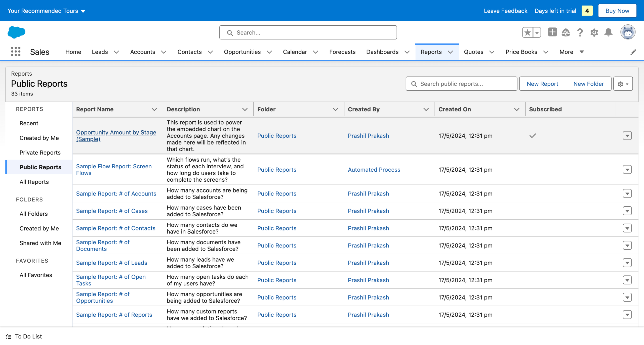
Task: Open Setup gear icon in header
Action: [594, 32]
